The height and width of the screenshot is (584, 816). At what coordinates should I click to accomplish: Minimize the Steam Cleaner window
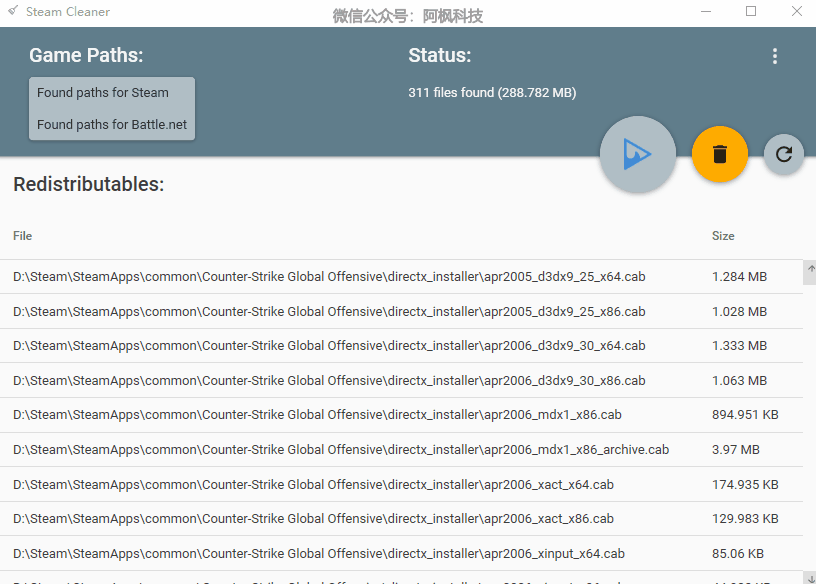tap(706, 11)
